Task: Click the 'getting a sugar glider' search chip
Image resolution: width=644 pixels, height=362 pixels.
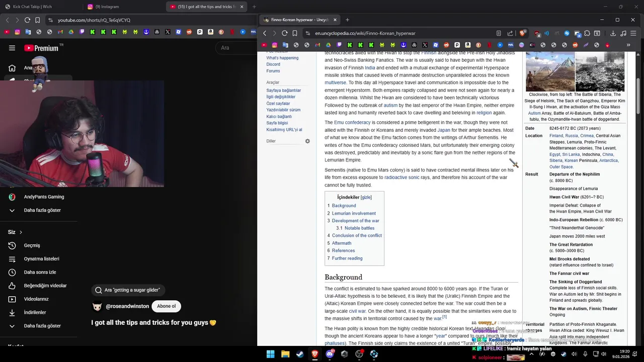Action: pos(128,290)
